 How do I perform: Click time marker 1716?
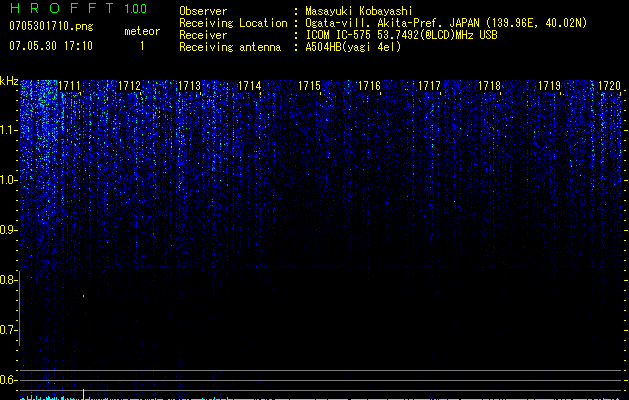pyautogui.click(x=369, y=86)
